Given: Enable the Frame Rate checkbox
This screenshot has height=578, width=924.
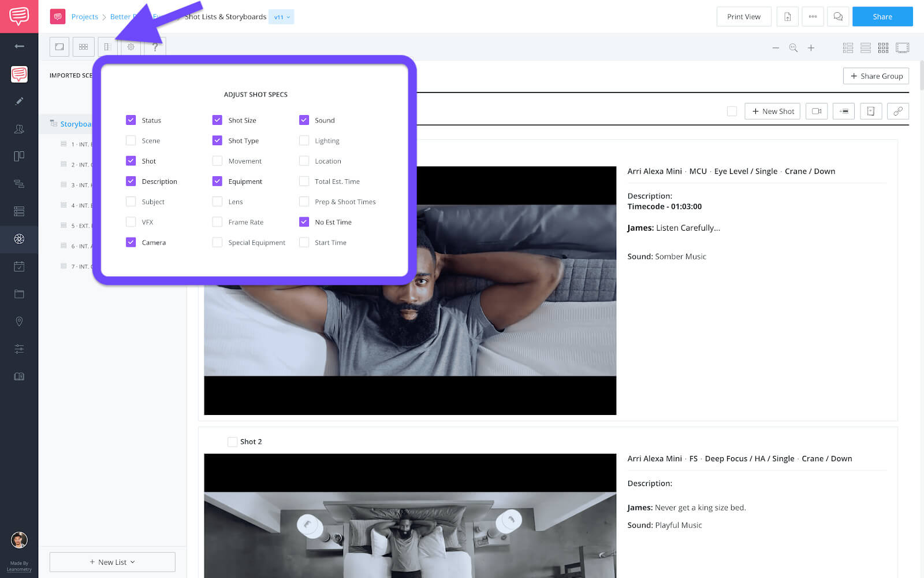Looking at the screenshot, I should tap(217, 222).
